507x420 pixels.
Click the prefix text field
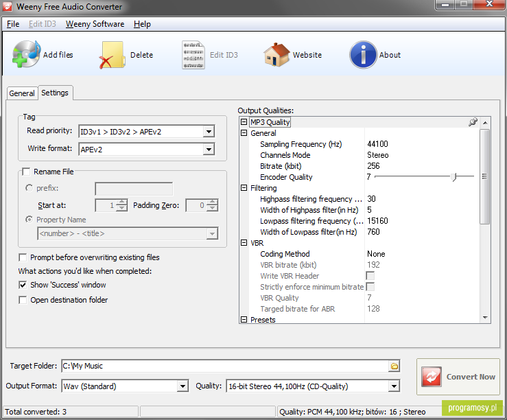click(134, 189)
